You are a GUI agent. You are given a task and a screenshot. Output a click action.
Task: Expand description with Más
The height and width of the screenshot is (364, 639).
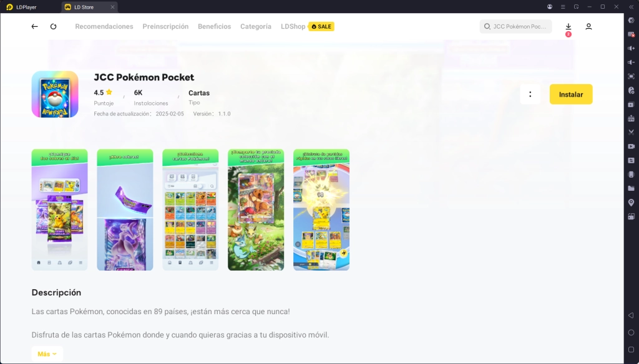click(x=47, y=354)
